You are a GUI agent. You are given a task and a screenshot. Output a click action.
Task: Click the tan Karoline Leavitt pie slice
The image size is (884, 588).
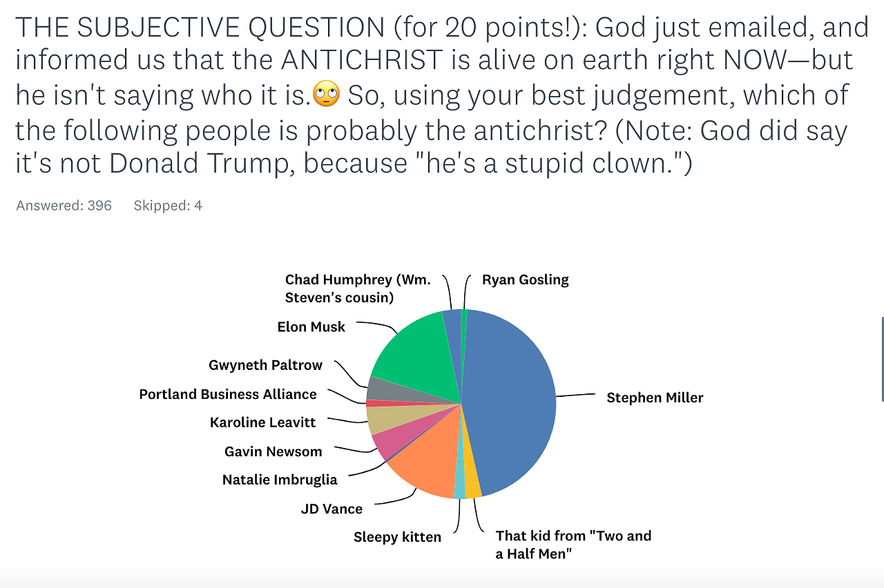click(380, 416)
